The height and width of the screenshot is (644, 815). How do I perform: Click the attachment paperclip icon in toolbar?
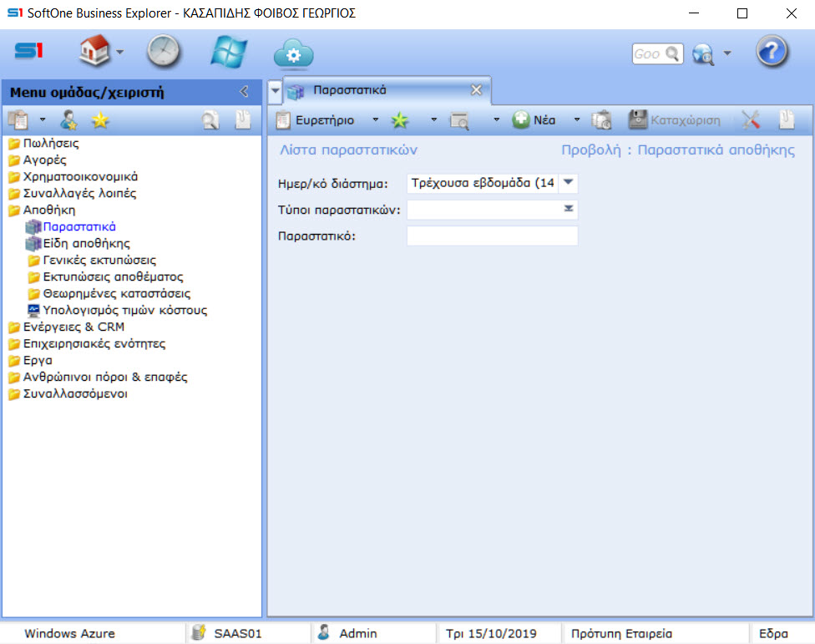coord(787,119)
